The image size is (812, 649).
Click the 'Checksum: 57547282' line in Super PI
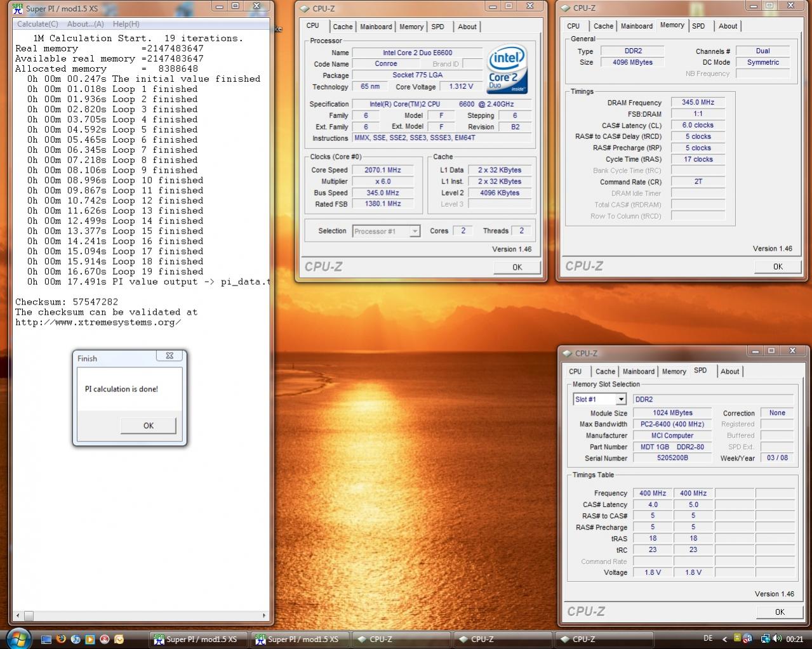(x=67, y=302)
